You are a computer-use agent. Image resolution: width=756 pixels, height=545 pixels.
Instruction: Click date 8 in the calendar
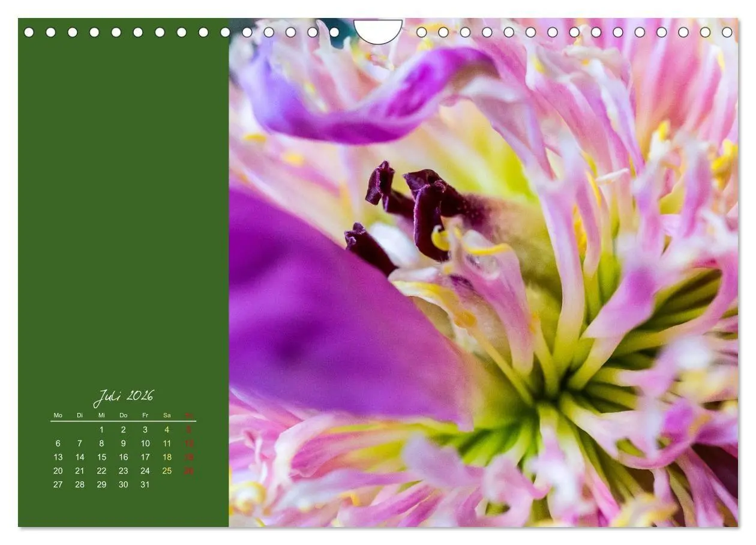[x=101, y=444]
